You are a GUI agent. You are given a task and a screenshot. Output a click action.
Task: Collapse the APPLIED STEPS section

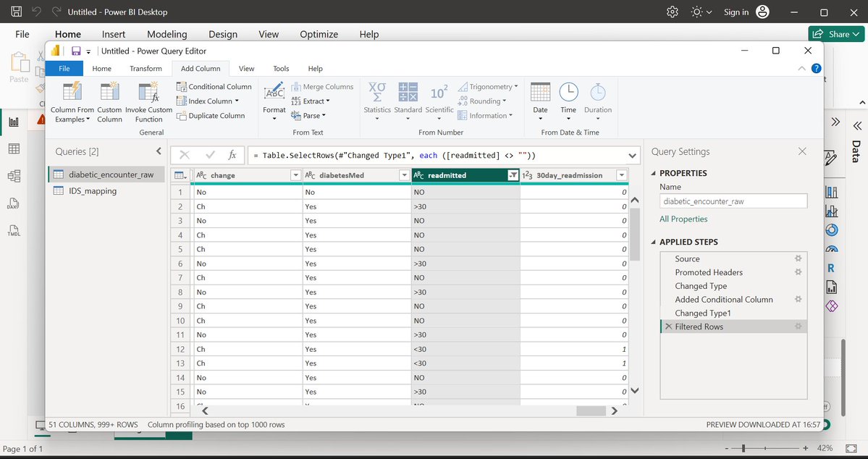pyautogui.click(x=653, y=242)
